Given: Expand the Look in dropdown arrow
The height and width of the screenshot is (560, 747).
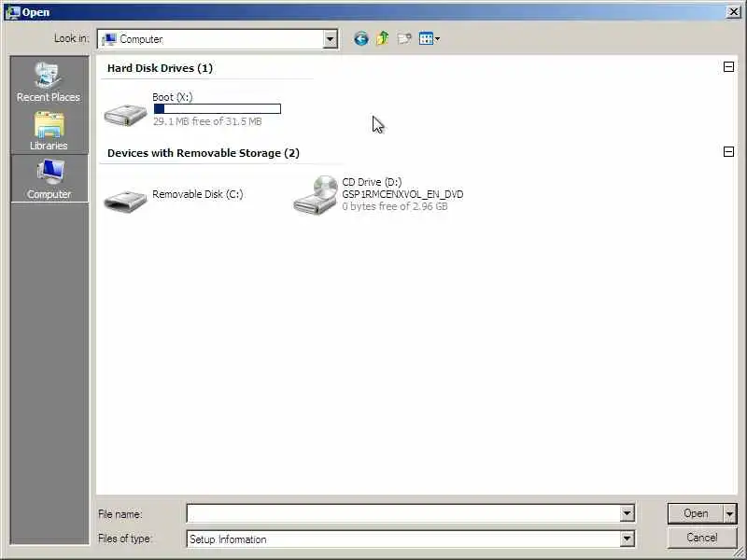Looking at the screenshot, I should click(x=330, y=39).
